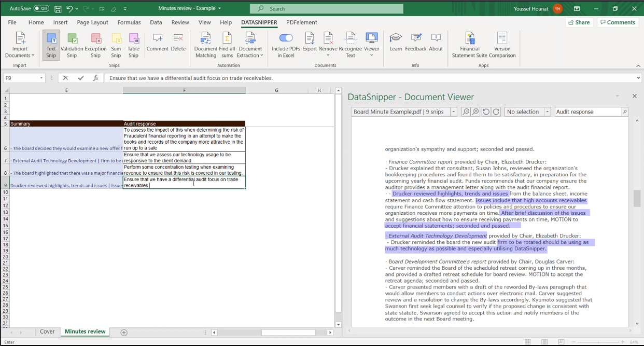This screenshot has width=644, height=346.
Task: Open the Learn resources
Action: click(x=396, y=42)
